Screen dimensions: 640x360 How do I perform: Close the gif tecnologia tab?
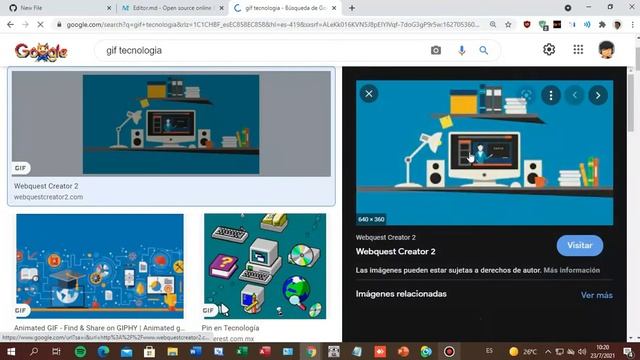pos(334,8)
